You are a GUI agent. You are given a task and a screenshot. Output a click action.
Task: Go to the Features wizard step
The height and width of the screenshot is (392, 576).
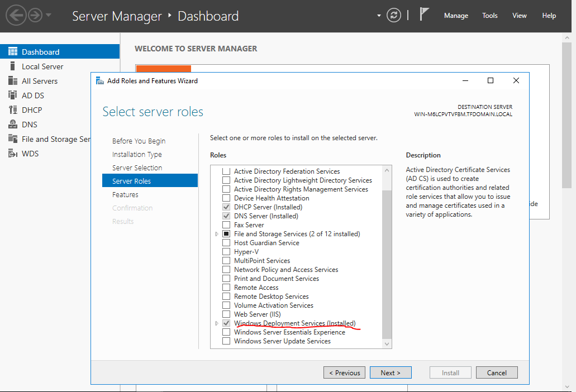(125, 194)
